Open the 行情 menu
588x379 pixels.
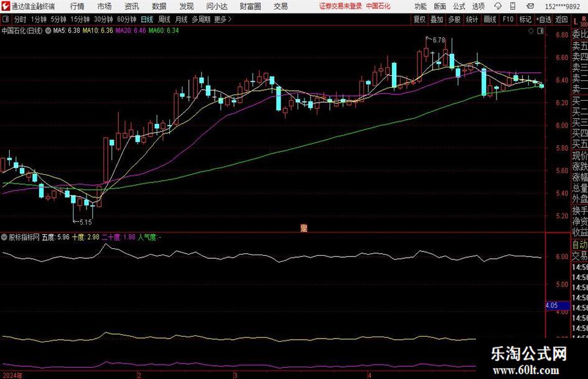(x=77, y=6)
